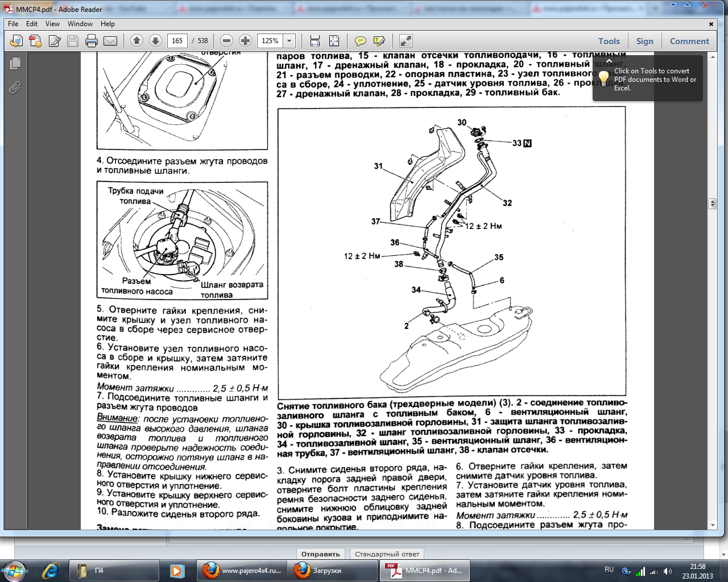
Task: Go to next page with down arrow
Action: [155, 41]
